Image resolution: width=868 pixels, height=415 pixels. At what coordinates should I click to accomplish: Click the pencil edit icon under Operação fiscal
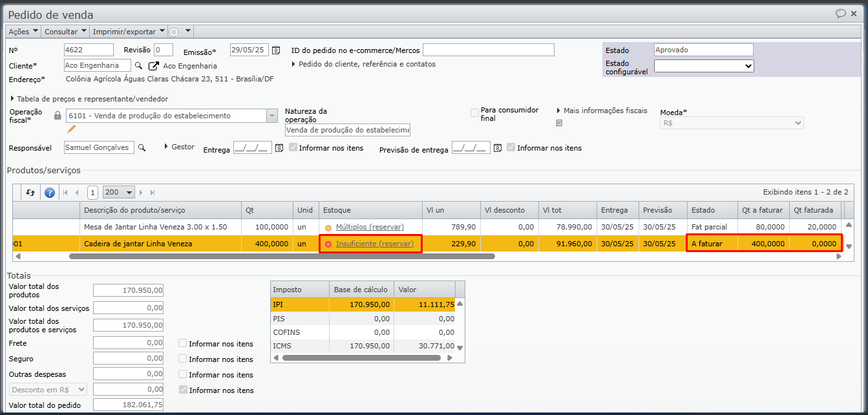(71, 129)
